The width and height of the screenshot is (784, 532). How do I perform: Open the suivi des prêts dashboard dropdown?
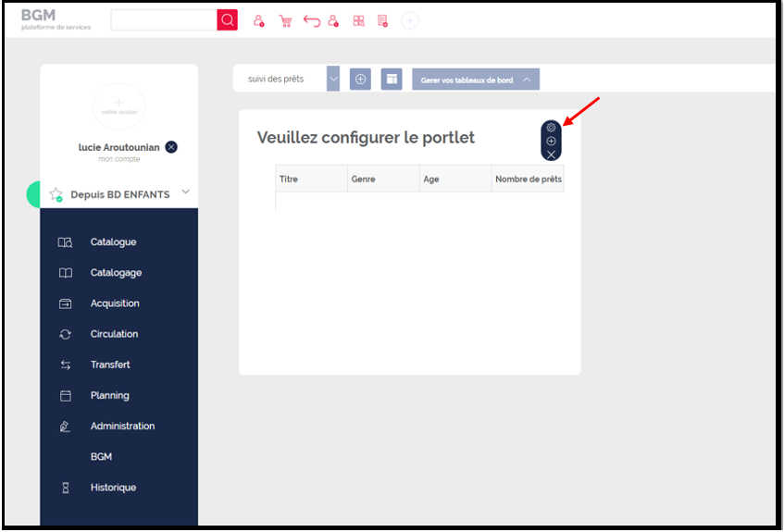tap(333, 79)
